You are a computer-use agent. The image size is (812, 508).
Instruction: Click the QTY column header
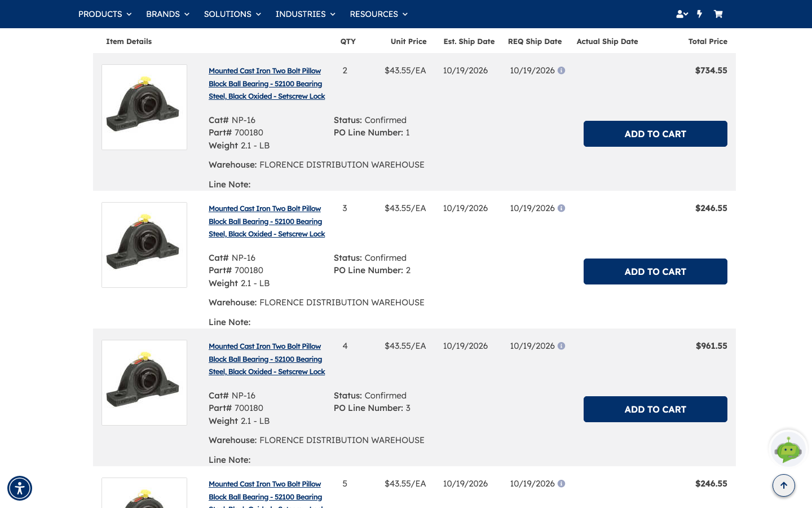click(348, 41)
